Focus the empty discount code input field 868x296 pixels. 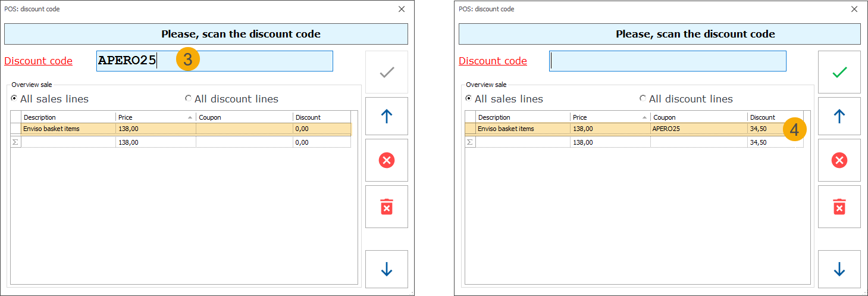pos(668,61)
